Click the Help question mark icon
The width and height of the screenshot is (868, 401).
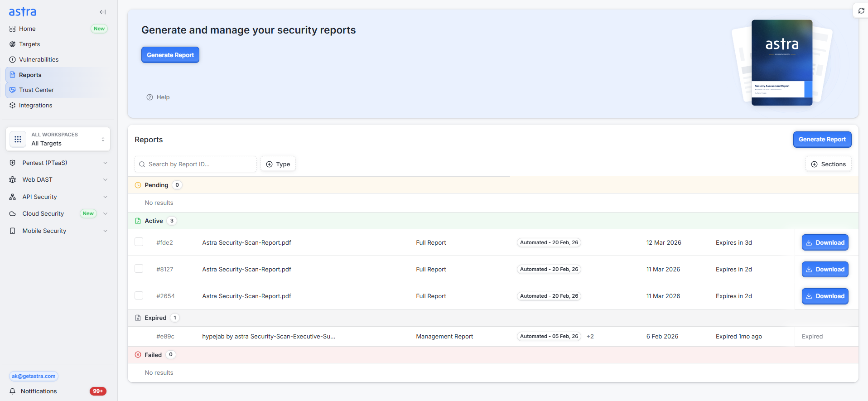pos(149,97)
